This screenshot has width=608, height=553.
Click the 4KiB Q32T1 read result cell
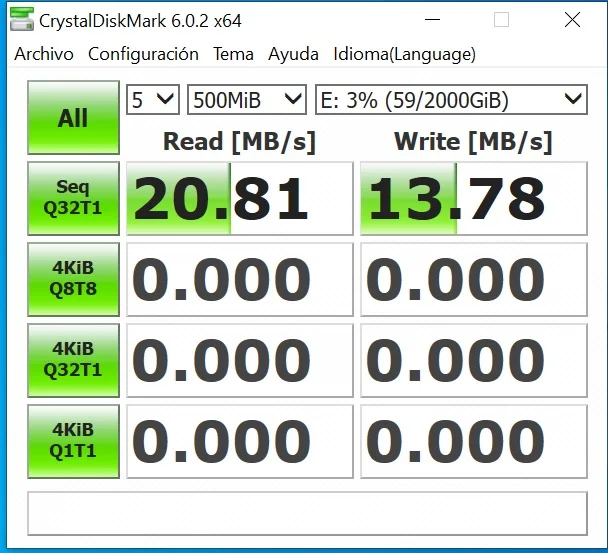(240, 361)
